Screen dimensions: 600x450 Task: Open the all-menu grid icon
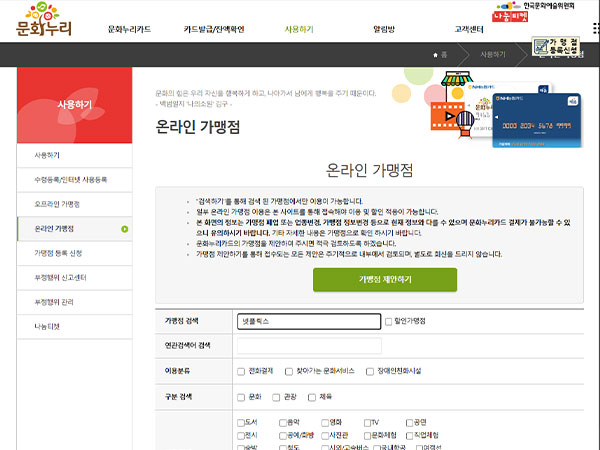pos(596,28)
